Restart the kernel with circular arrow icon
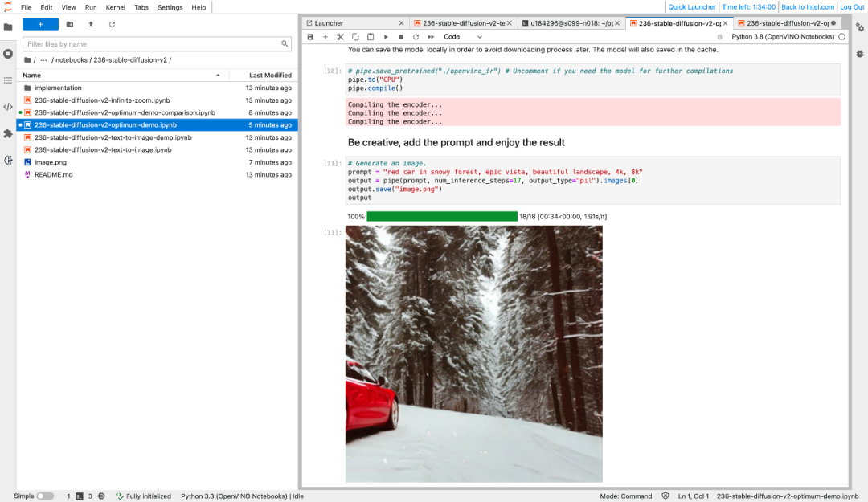The width and height of the screenshot is (868, 502). click(416, 37)
